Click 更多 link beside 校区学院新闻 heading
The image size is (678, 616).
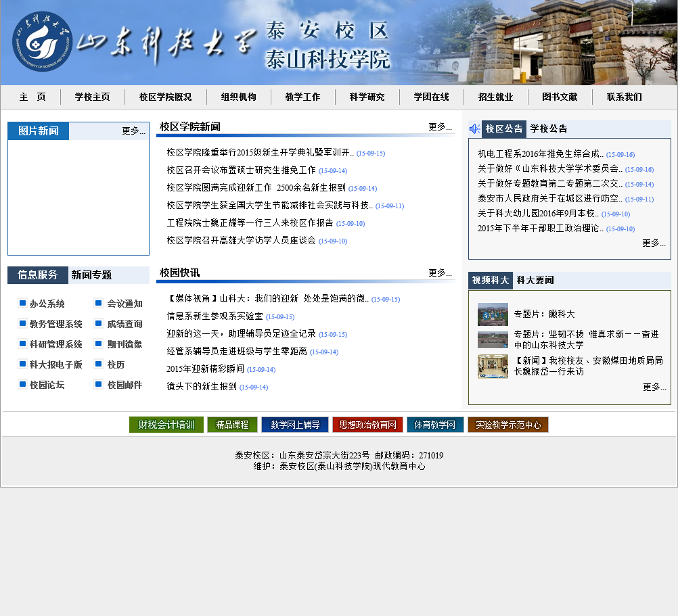click(440, 127)
